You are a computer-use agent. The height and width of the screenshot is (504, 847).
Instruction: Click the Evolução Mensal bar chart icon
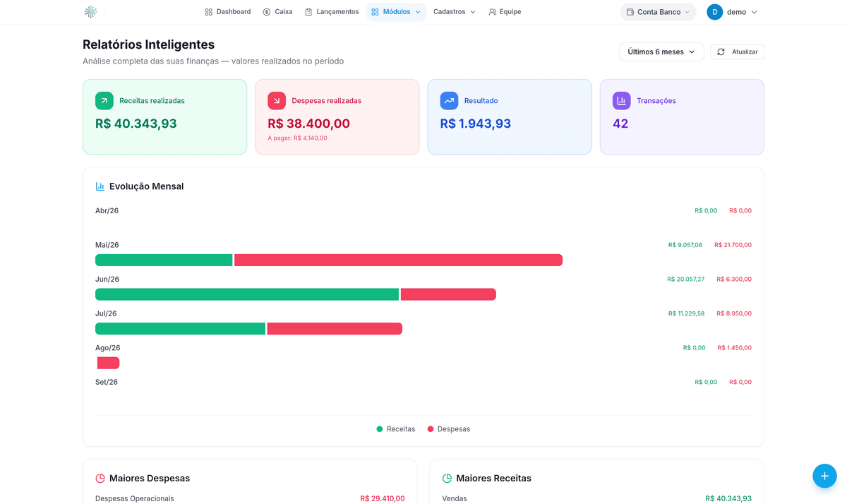(x=100, y=186)
